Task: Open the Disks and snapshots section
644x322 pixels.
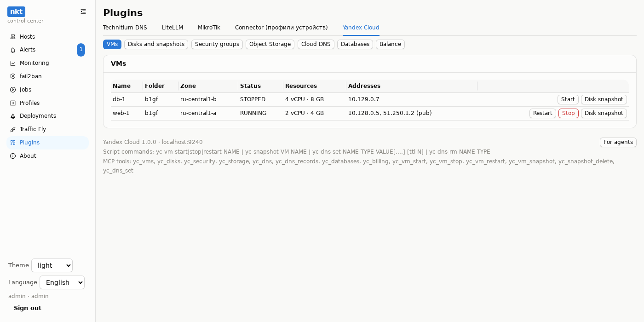Action: click(156, 44)
